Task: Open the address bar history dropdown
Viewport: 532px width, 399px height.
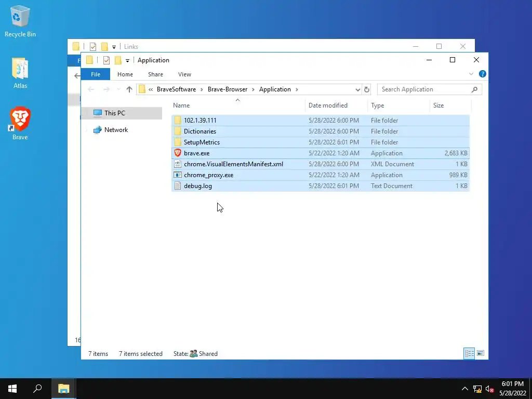Action: pos(357,89)
